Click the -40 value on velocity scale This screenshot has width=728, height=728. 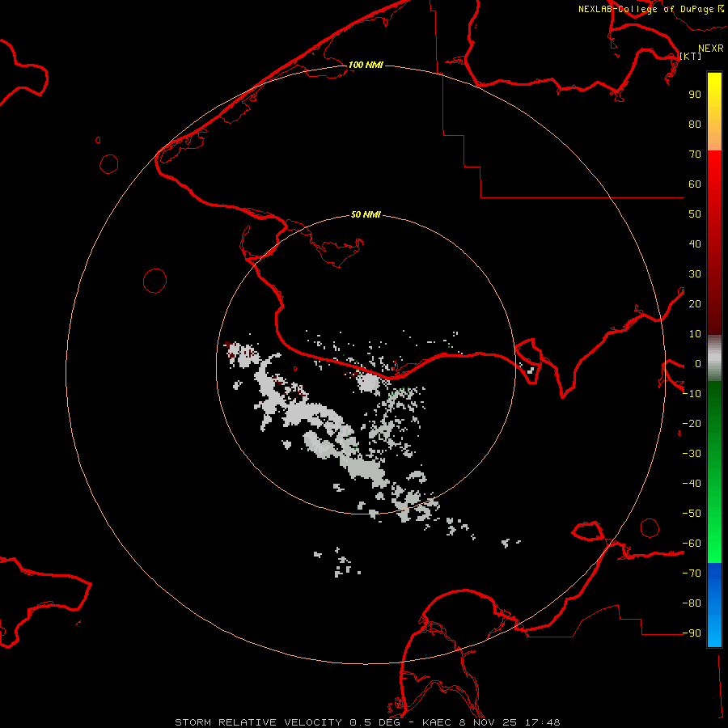click(692, 484)
